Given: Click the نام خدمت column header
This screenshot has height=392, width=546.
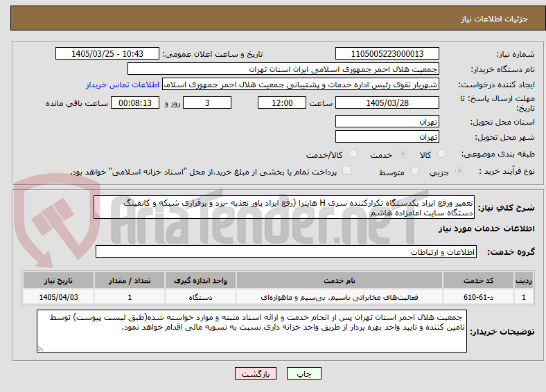Looking at the screenshot, I should tap(340, 280).
